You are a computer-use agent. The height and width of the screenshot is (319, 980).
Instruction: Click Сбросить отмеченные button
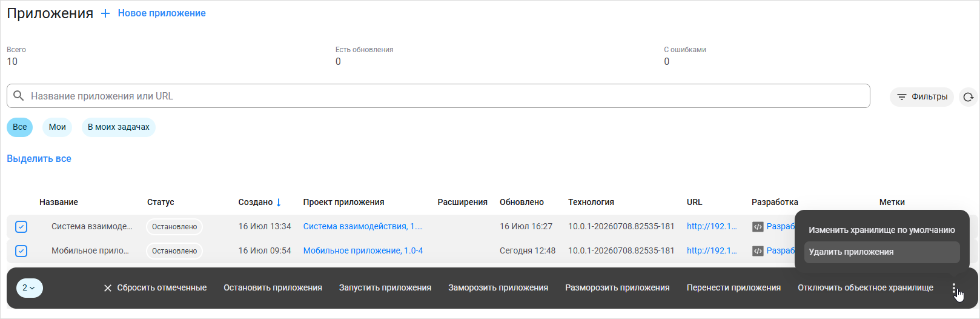[155, 288]
